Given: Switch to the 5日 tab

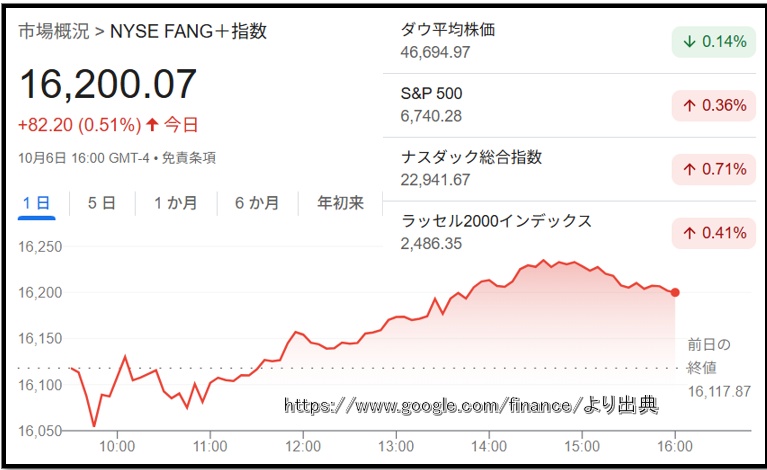Looking at the screenshot, I should [101, 203].
